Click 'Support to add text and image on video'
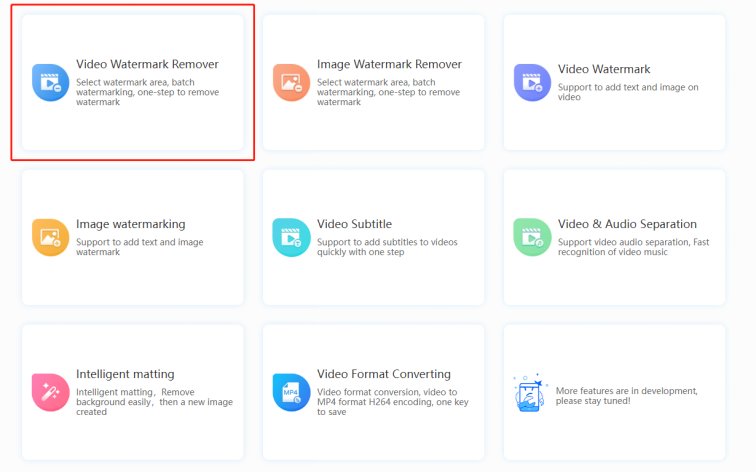The width and height of the screenshot is (756, 474). coord(628,92)
